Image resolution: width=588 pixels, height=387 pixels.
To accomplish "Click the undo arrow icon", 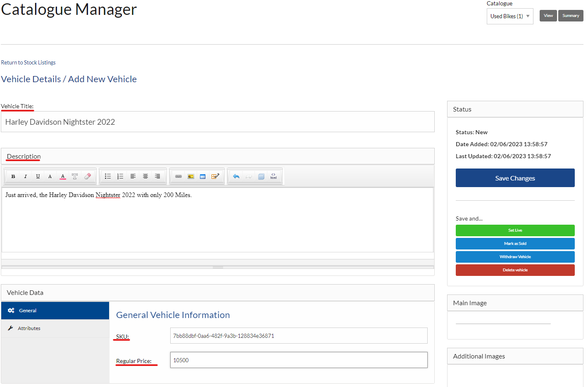I will click(236, 176).
